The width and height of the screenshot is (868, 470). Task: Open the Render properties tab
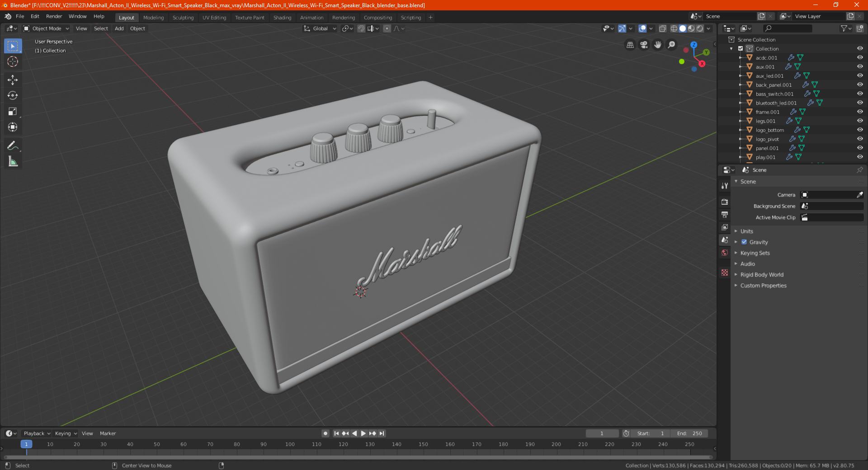pos(725,202)
